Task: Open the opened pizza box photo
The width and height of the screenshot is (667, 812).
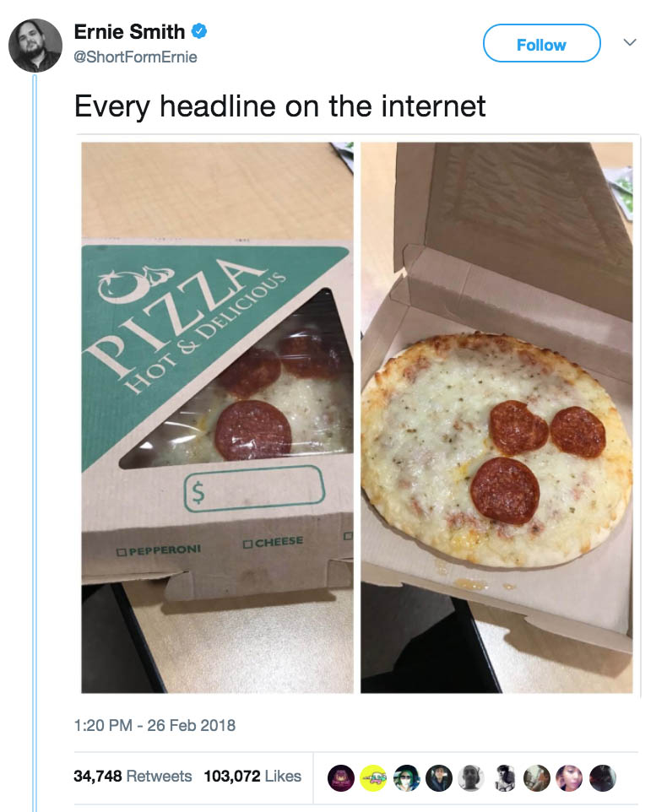Action: (496, 417)
